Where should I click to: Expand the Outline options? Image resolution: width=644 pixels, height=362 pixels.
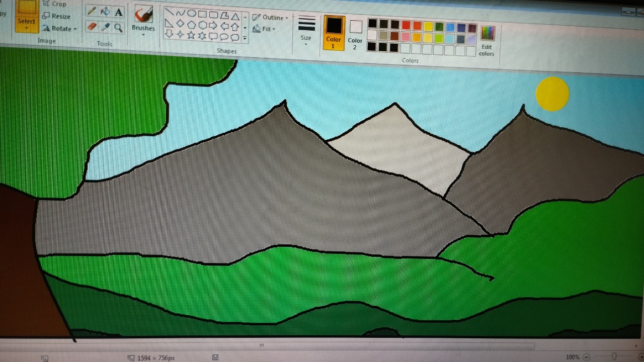(x=271, y=18)
